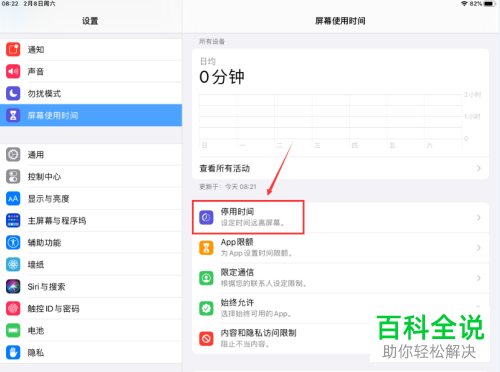This screenshot has height=372, width=500.
Task: Tap the 更新于: 今天 08:21 text
Action: click(x=228, y=187)
